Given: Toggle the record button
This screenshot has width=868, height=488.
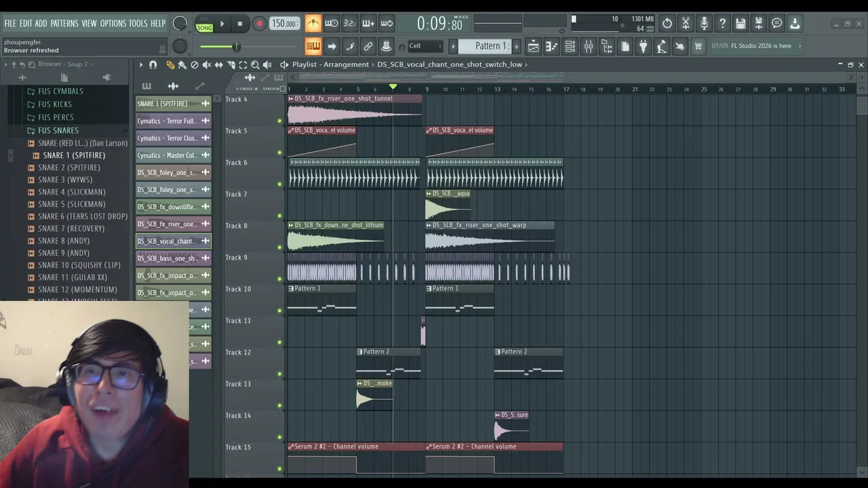Looking at the screenshot, I should (x=259, y=24).
